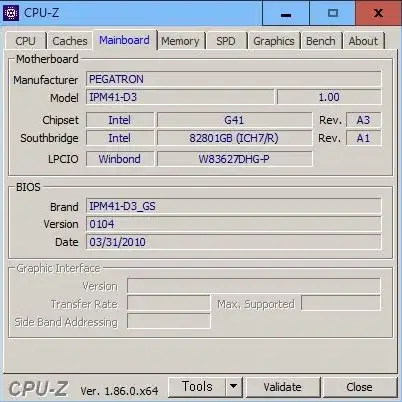This screenshot has width=402, height=402.
Task: Switch to the CPU tab
Action: coord(25,41)
